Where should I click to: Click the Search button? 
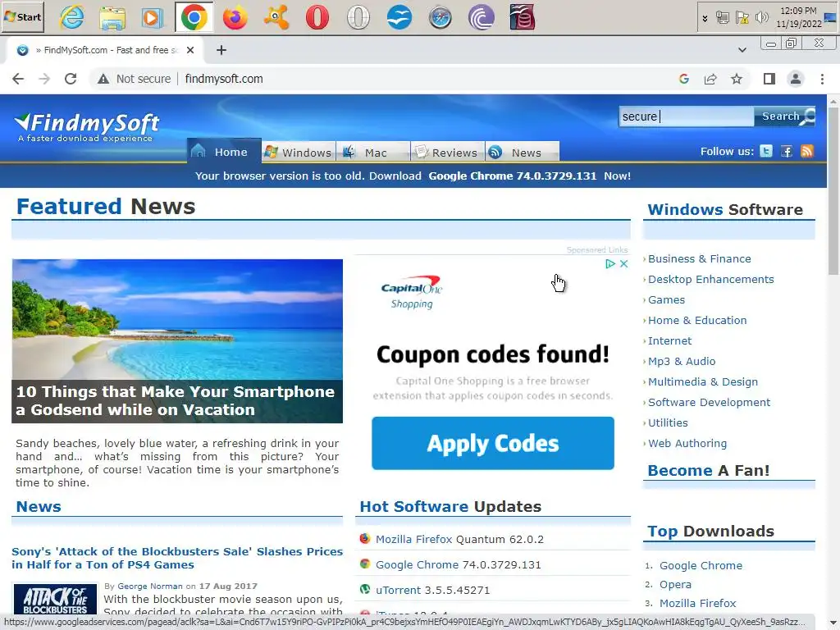point(785,116)
